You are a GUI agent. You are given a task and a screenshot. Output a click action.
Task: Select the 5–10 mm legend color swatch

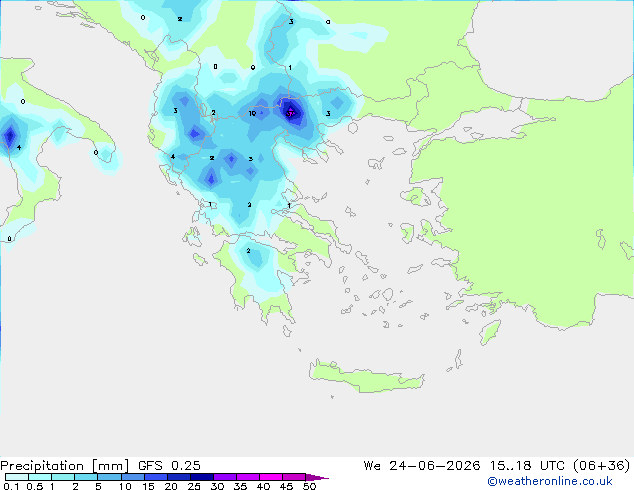(x=109, y=477)
